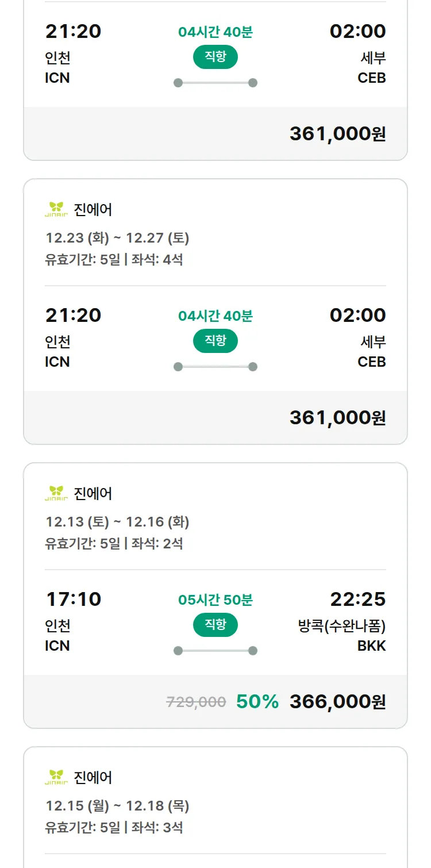Open the 12.13 (토) ~ 12.16 (화) date range
Viewport: 431px width, 868px height.
point(117,522)
